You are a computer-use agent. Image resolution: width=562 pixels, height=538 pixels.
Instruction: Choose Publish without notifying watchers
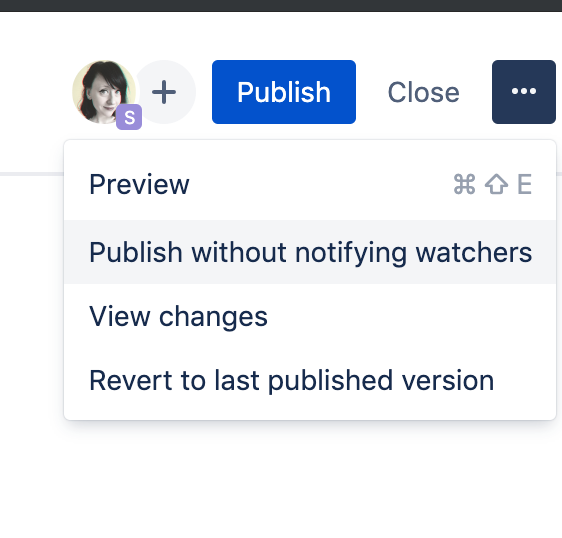click(x=310, y=252)
